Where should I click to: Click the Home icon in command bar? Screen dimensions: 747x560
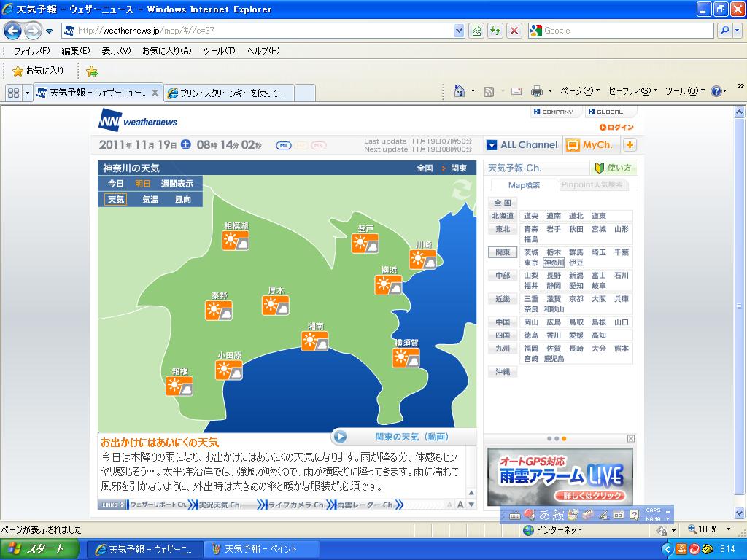tap(460, 91)
